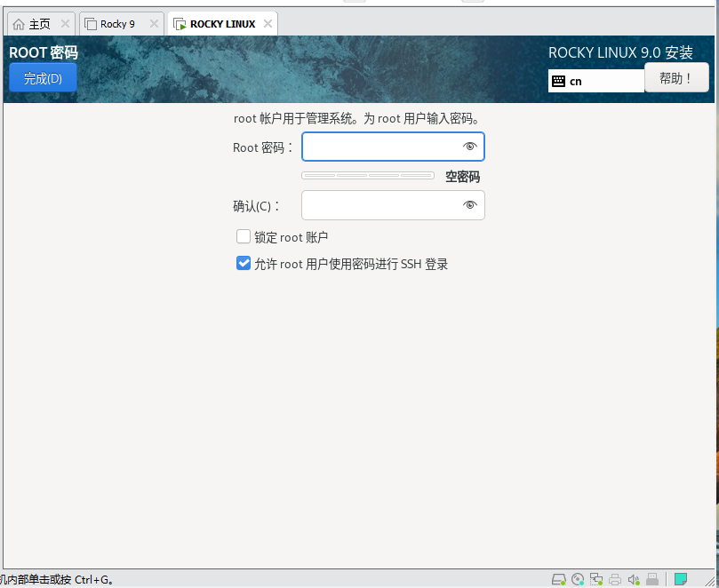Click the ROCKY LINUX 9.0 安装 title
The image size is (719, 588).
coord(620,52)
